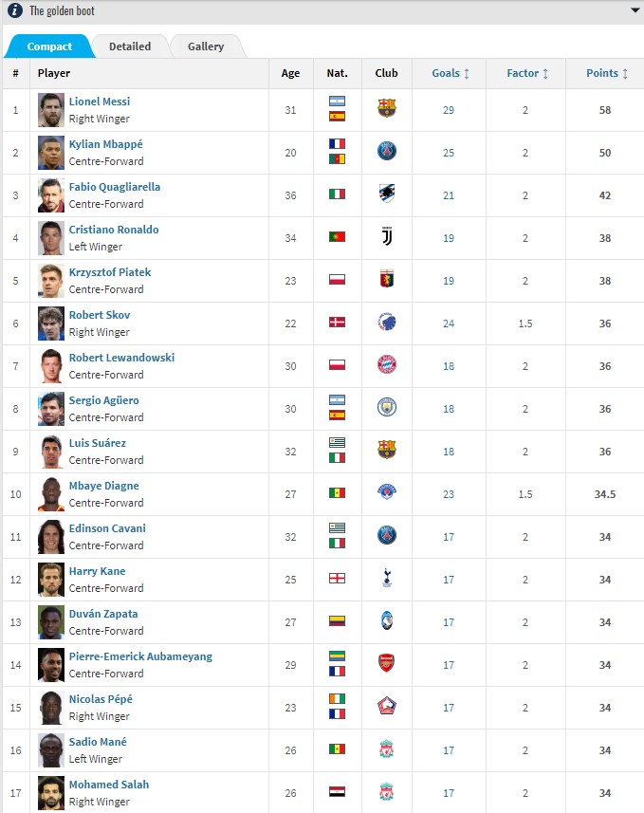
Task: Open Robert Skov's player profile link
Action: (x=100, y=315)
